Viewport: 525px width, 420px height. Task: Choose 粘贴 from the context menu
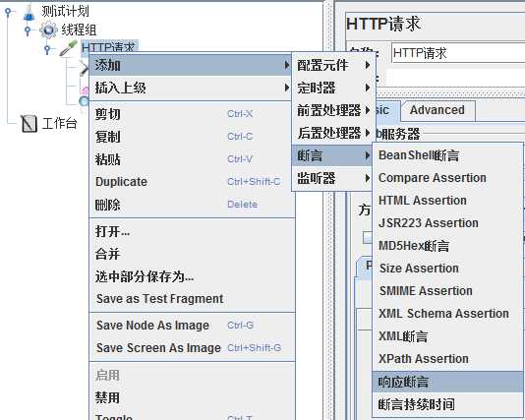point(192,159)
